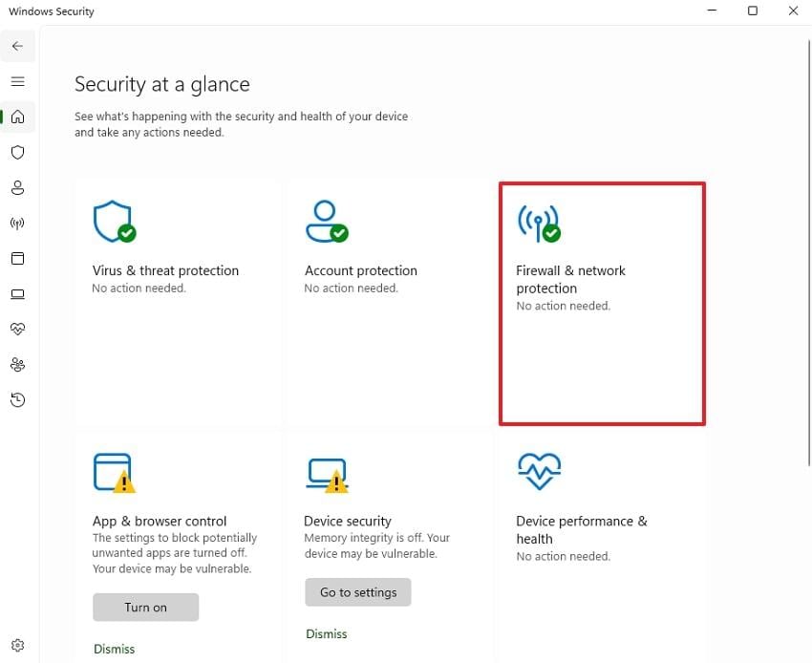The height and width of the screenshot is (663, 812).
Task: Dismiss the App & browser control warning
Action: [114, 649]
